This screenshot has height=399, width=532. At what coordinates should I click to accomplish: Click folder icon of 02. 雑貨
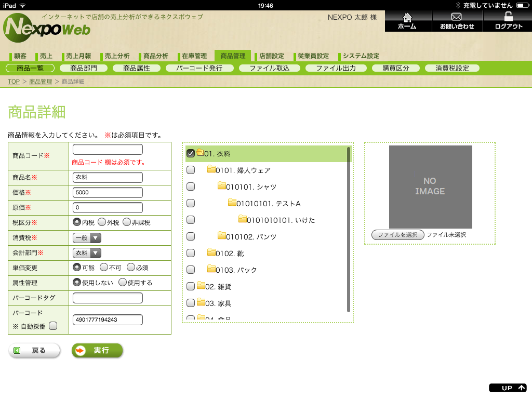click(201, 285)
